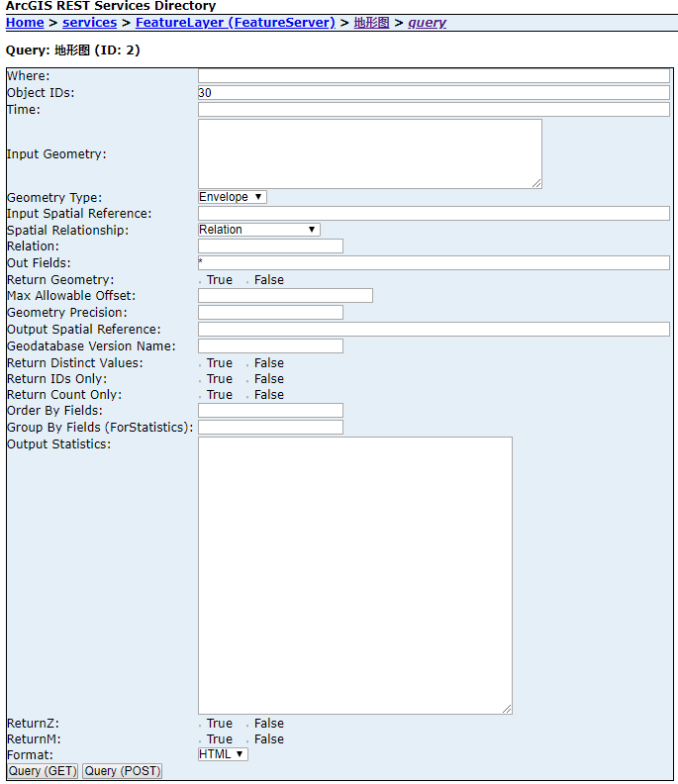Focus the Group By Fields (ForStatistics) input
The image size is (678, 784).
point(270,427)
